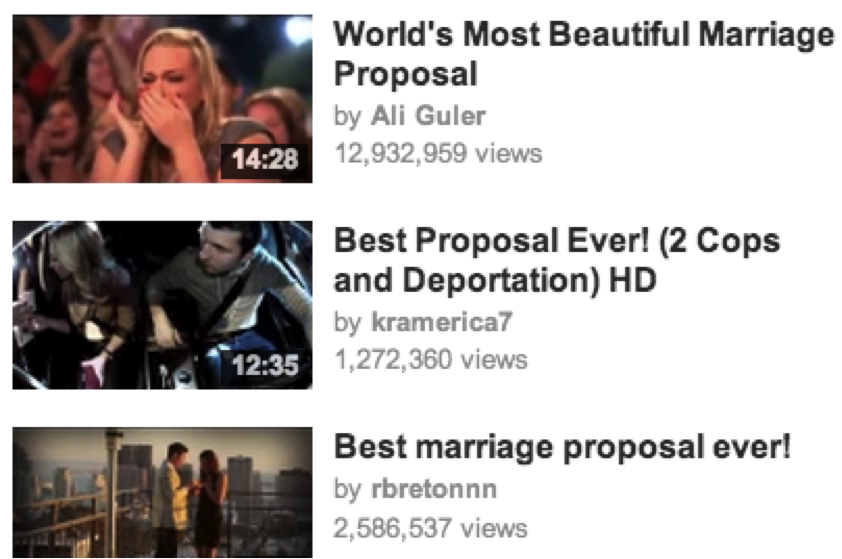Viewport: 842px width, 559px height.
Task: Open World's Most Beautiful Marriage Proposal video title
Action: 584,54
